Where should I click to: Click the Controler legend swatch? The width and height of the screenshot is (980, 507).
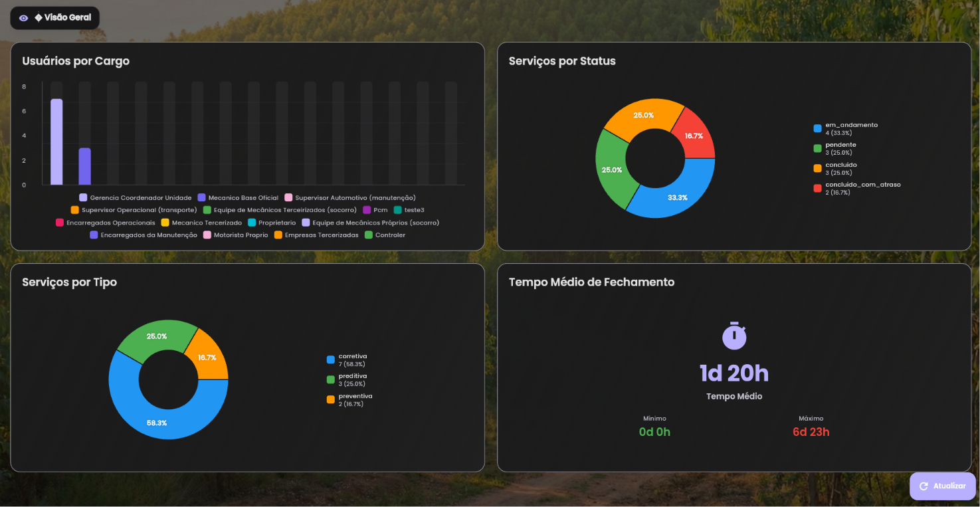click(x=369, y=235)
